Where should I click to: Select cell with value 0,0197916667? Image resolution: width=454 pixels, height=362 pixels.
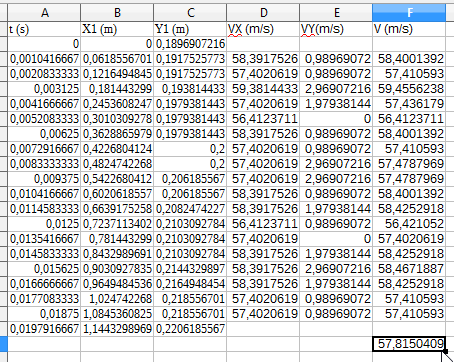[x=44, y=329]
